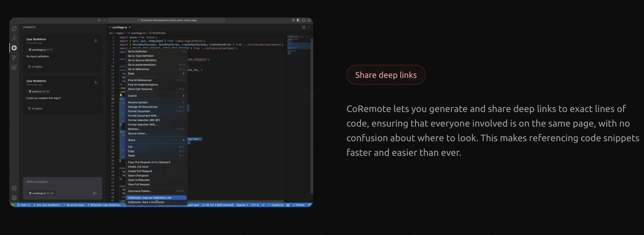
Task: Expand the Peek submenu
Action: coord(156,73)
